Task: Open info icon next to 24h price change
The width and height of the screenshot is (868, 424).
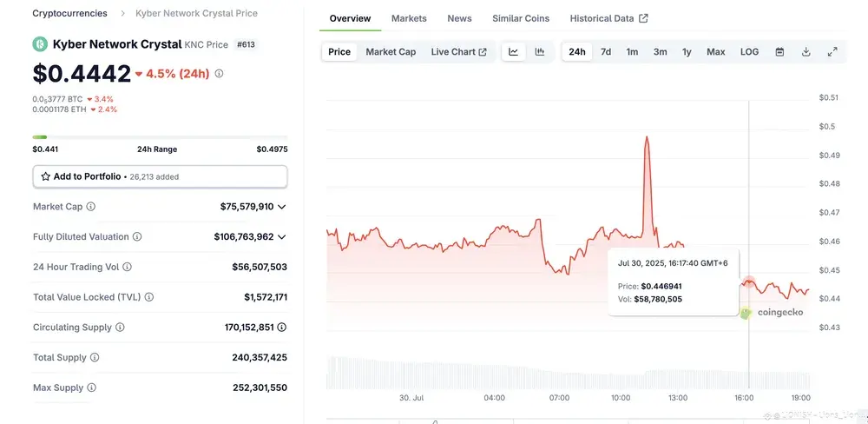Action: [220, 73]
